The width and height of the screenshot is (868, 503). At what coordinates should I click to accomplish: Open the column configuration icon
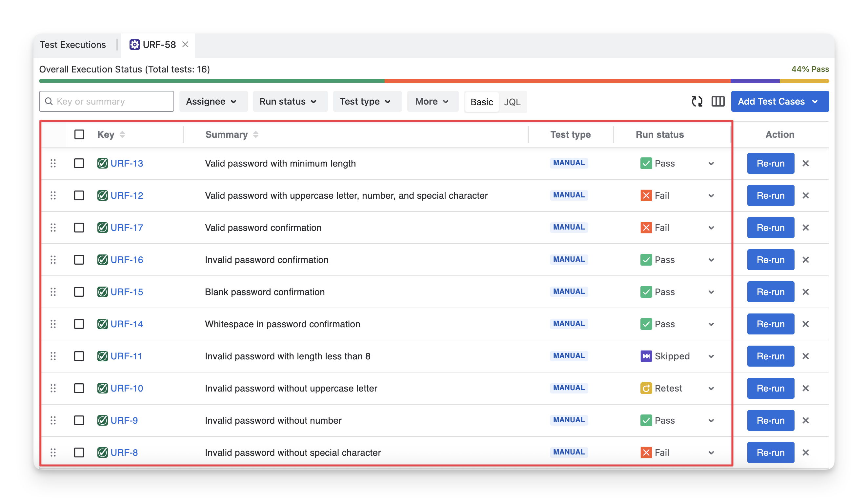click(718, 101)
